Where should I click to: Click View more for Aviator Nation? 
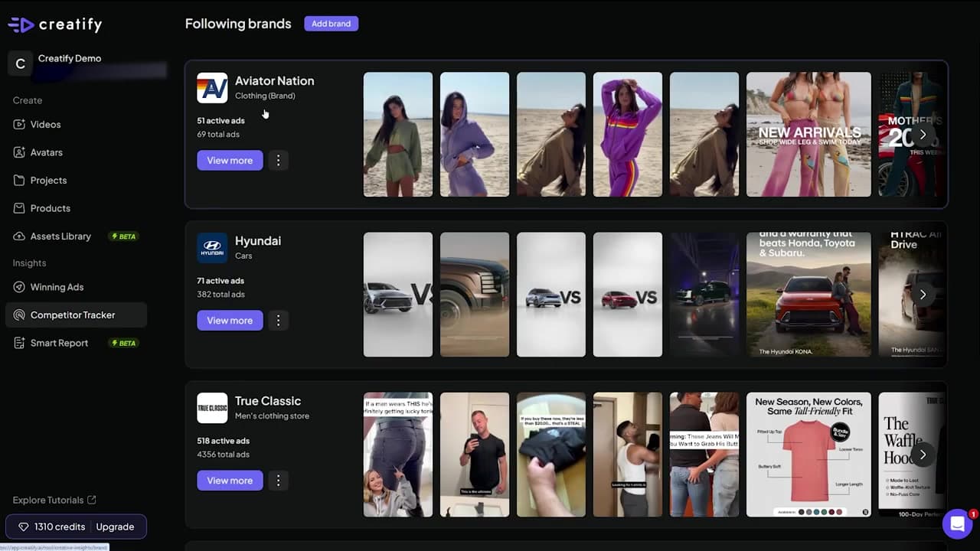[x=230, y=160]
